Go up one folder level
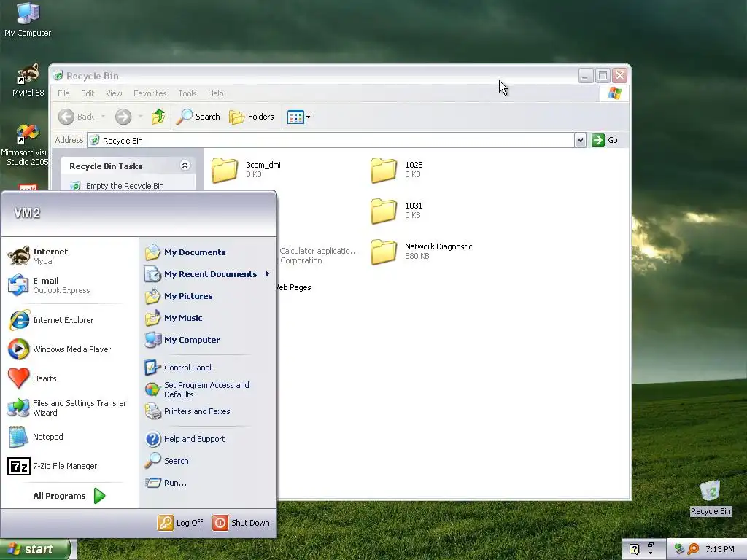747x560 pixels. 158,117
